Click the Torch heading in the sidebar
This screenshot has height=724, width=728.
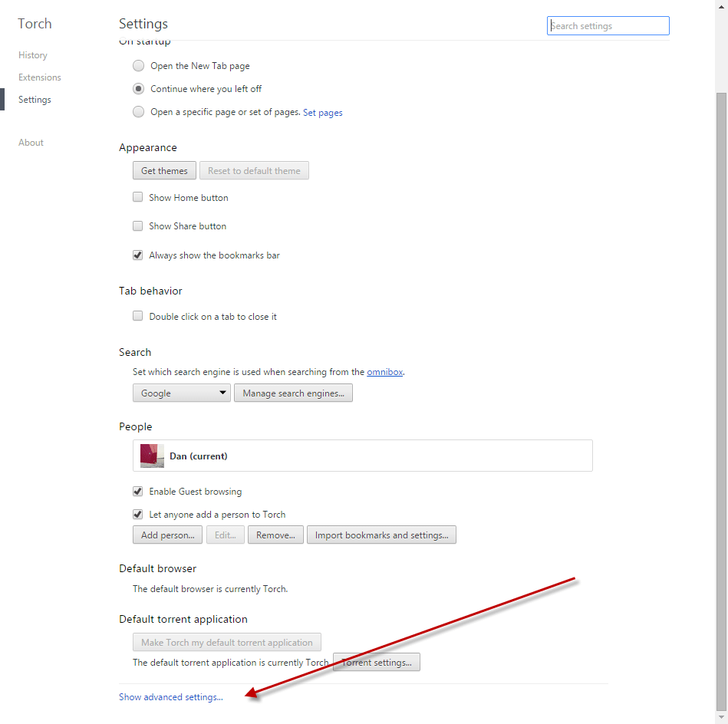[x=35, y=24]
